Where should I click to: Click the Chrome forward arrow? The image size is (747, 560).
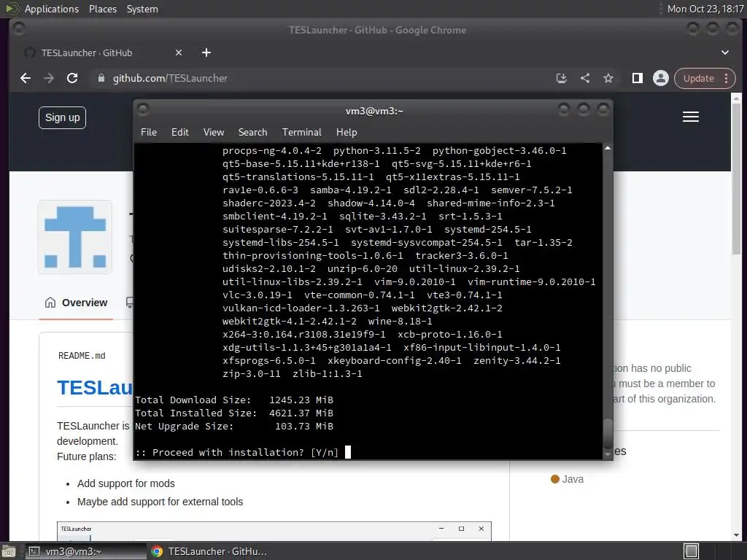pos(49,78)
